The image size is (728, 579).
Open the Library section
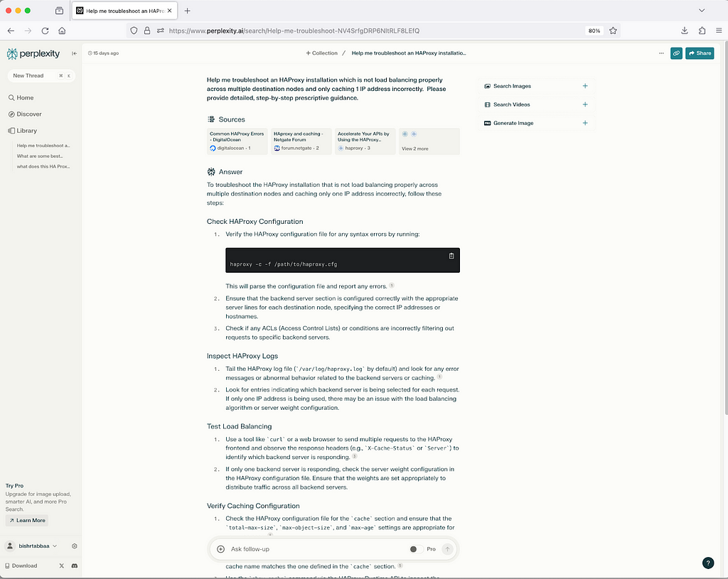click(22, 131)
